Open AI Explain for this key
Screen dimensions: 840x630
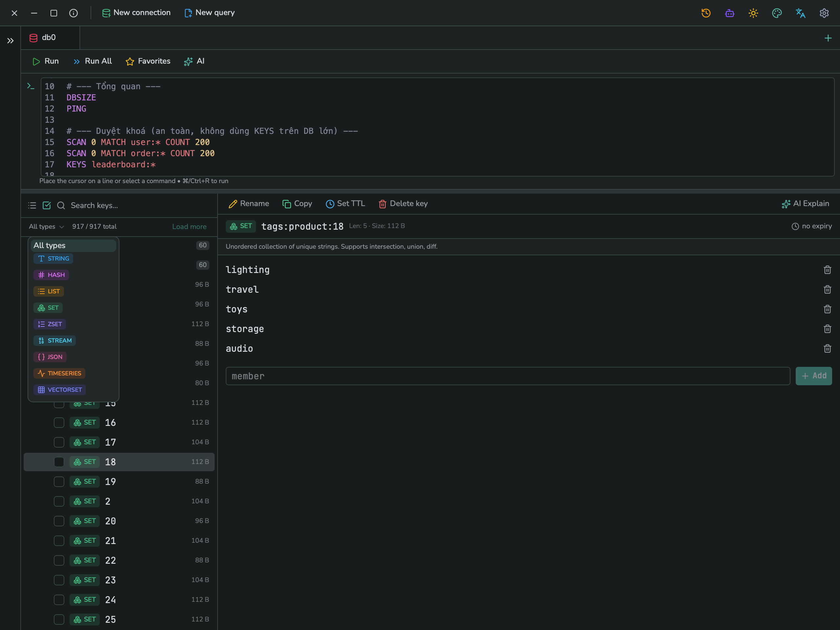click(805, 203)
